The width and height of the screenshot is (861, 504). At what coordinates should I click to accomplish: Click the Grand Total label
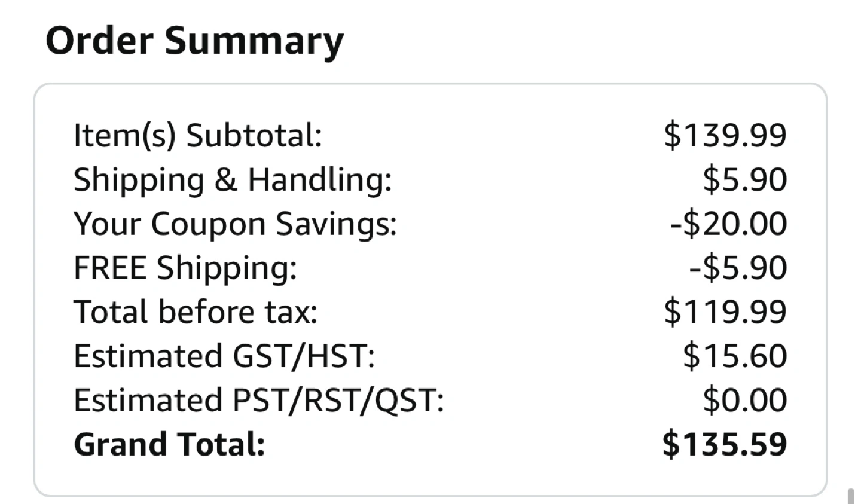(x=169, y=445)
